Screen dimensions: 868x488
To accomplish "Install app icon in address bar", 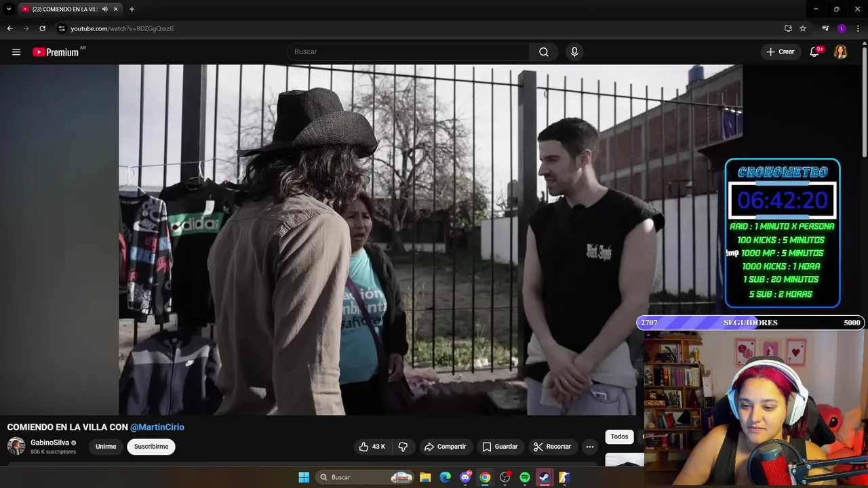I will tap(788, 28).
